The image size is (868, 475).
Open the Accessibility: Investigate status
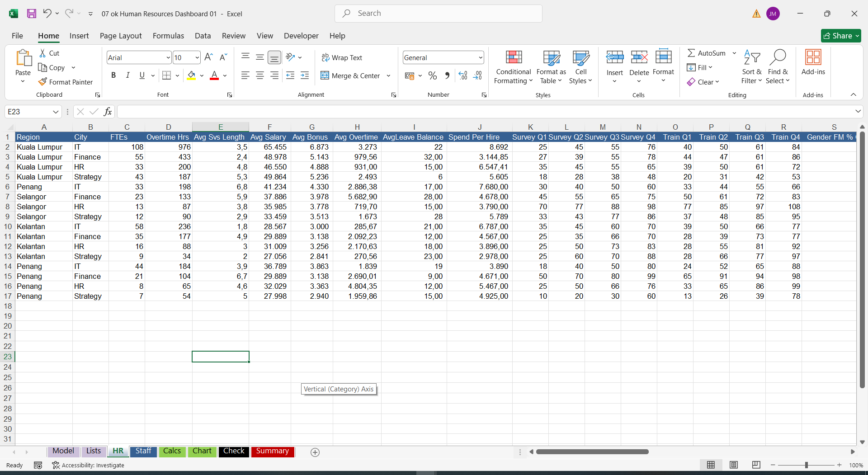click(x=88, y=466)
